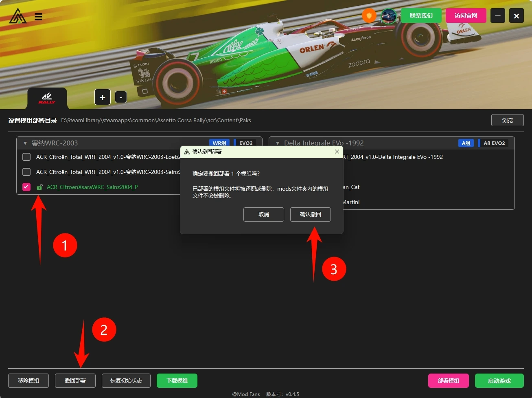Click the green 启动游戏 button
532x398 pixels.
point(499,380)
